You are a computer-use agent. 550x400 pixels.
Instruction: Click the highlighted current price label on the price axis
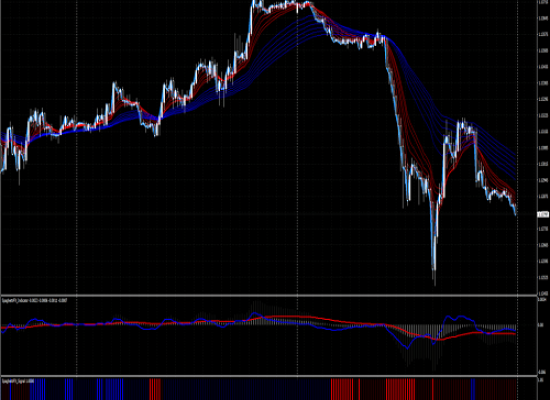(x=543, y=214)
